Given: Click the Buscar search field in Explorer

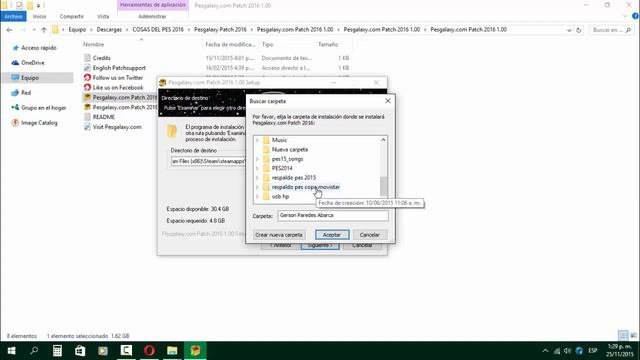Looking at the screenshot, I should 611,30.
